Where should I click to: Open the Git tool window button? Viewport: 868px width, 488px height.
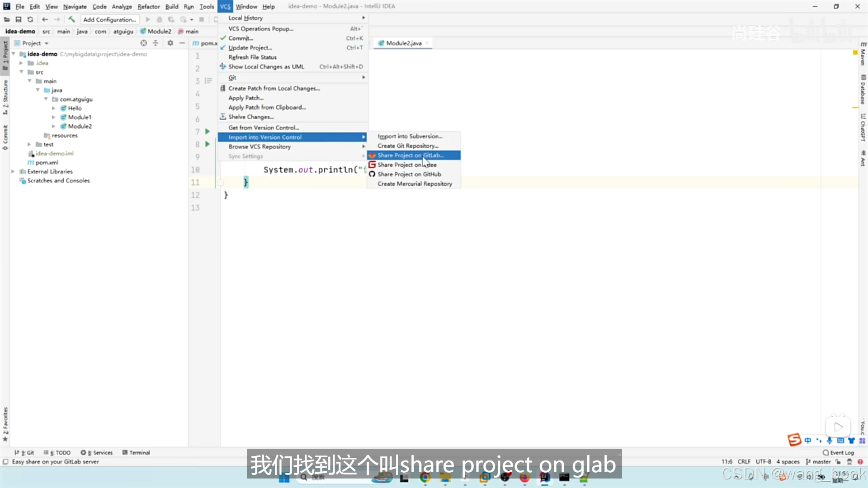point(24,452)
